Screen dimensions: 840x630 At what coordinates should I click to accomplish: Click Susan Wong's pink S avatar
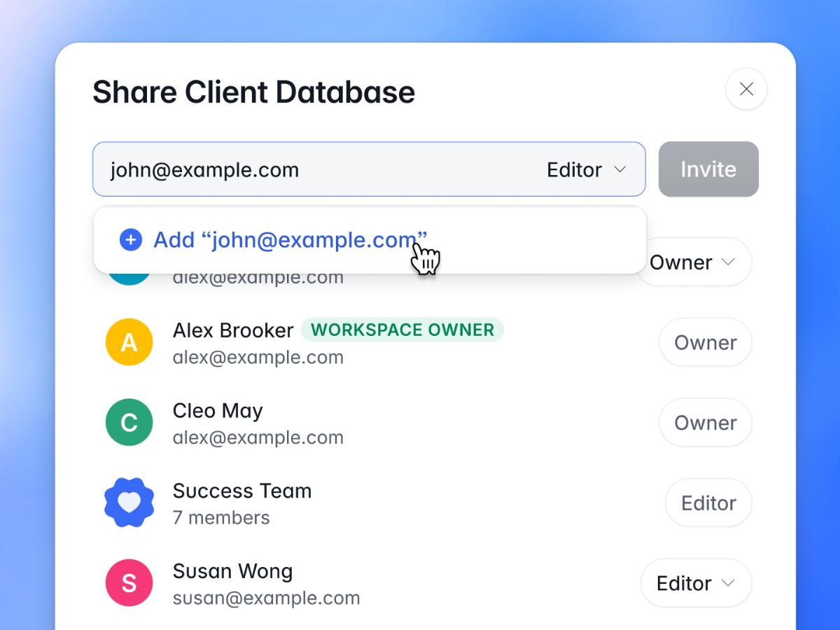click(129, 583)
